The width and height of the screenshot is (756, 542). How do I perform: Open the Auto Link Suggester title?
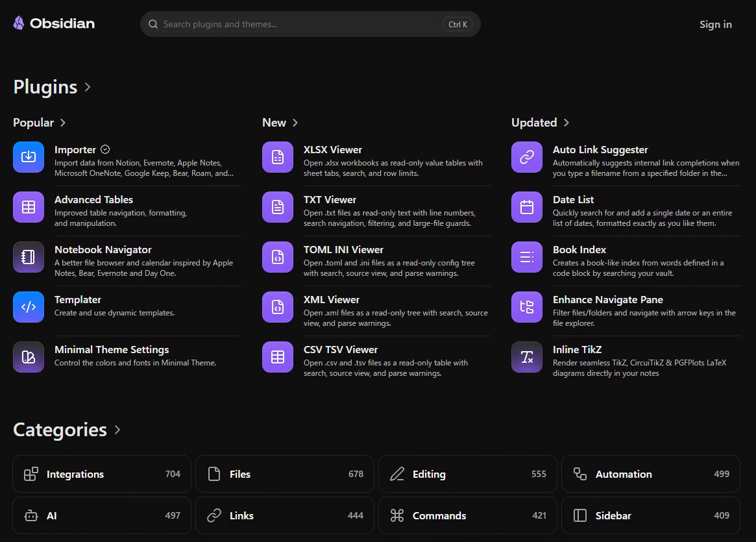600,150
